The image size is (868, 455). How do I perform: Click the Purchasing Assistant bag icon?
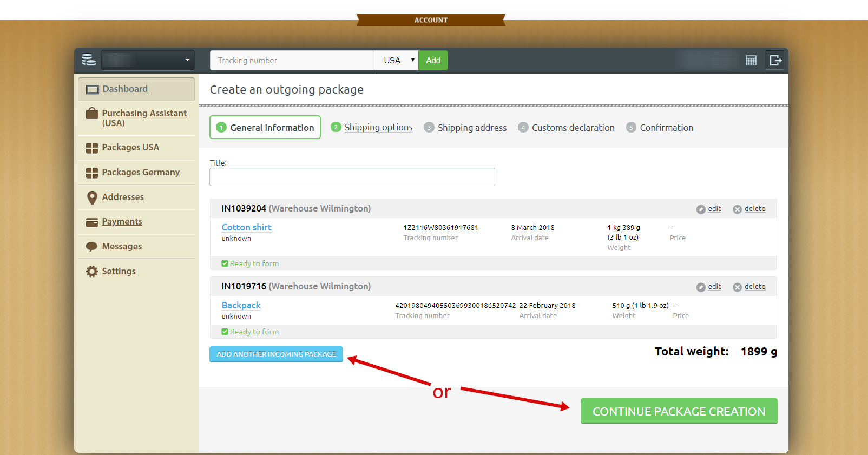tap(92, 114)
